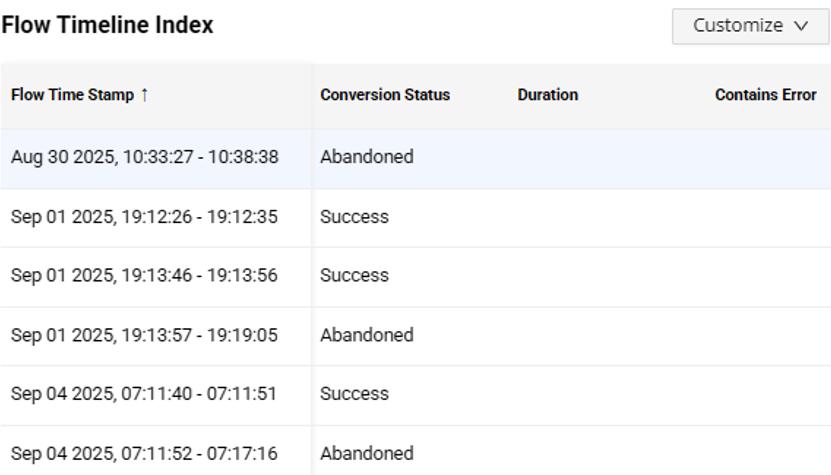Click Success status for the 19:12:26 flow
The width and height of the screenshot is (831, 475).
(355, 217)
